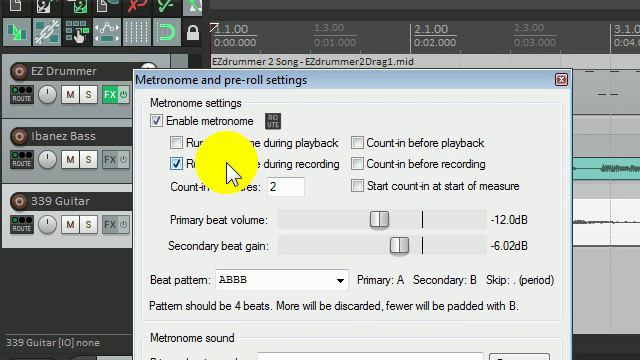Close Metronome and pre-roll settings dialog

click(561, 80)
